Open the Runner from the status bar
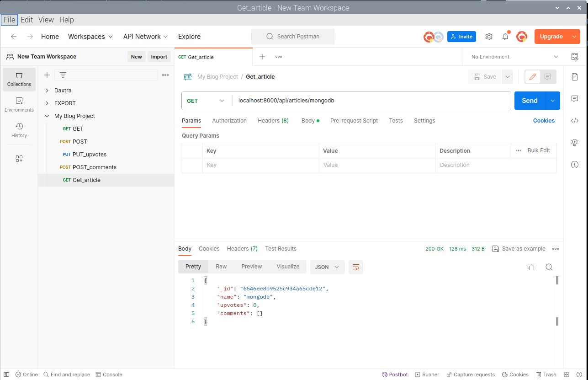588x380 pixels. tap(427, 375)
